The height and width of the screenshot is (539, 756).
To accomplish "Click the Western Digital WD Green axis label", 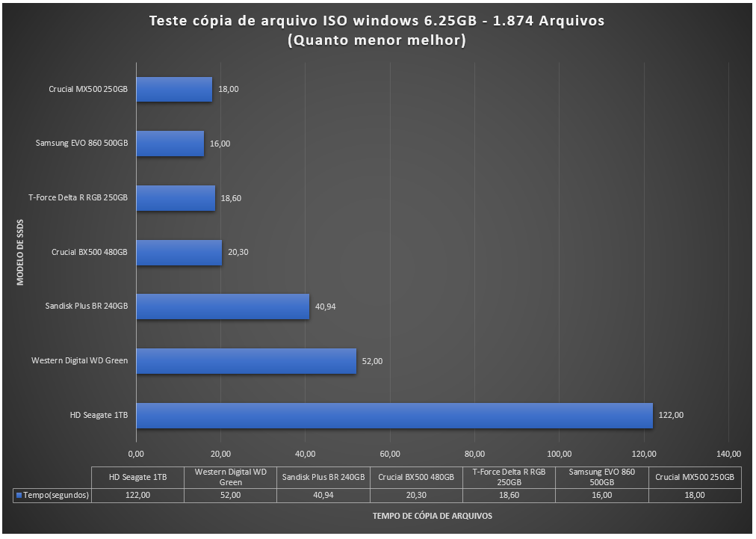I will click(79, 361).
